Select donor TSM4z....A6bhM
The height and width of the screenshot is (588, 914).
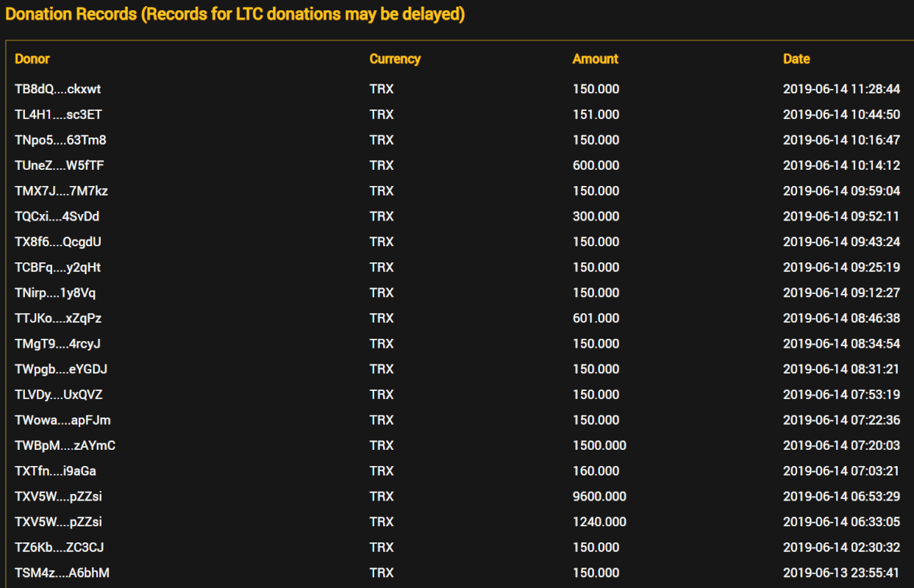[x=62, y=573]
